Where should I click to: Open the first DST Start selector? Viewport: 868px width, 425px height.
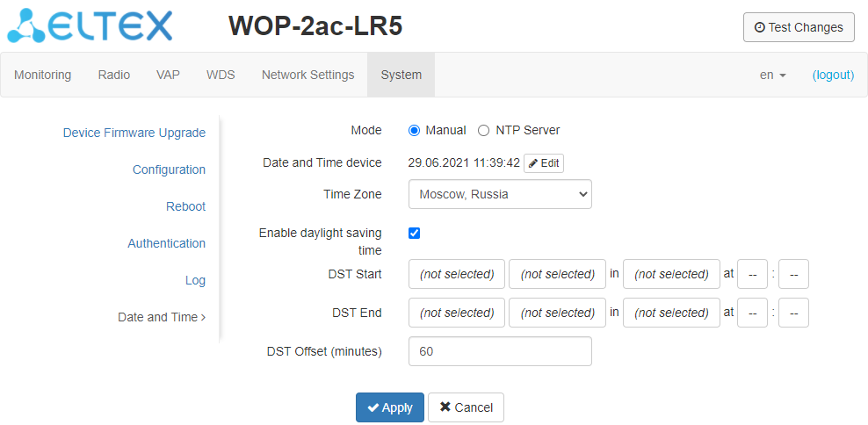click(x=457, y=274)
